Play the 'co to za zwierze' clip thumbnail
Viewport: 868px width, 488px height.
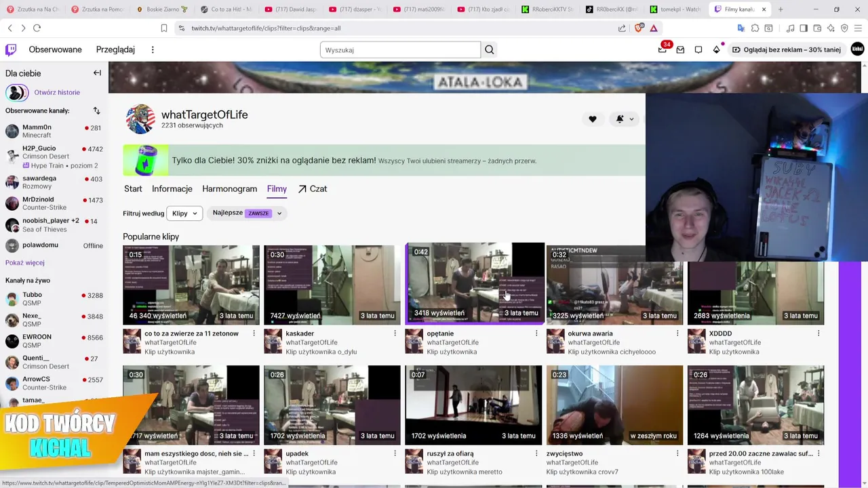[x=191, y=285]
